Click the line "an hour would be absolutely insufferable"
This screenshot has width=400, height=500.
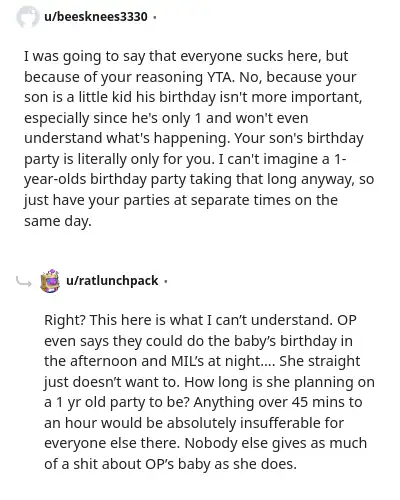coord(194,423)
